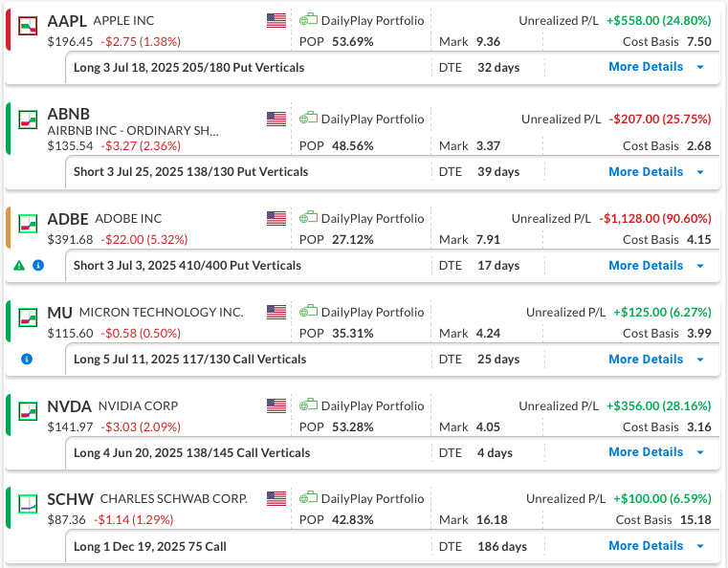Click the SCHW ticker symbol
The width and height of the screenshot is (728, 568).
[x=71, y=499]
